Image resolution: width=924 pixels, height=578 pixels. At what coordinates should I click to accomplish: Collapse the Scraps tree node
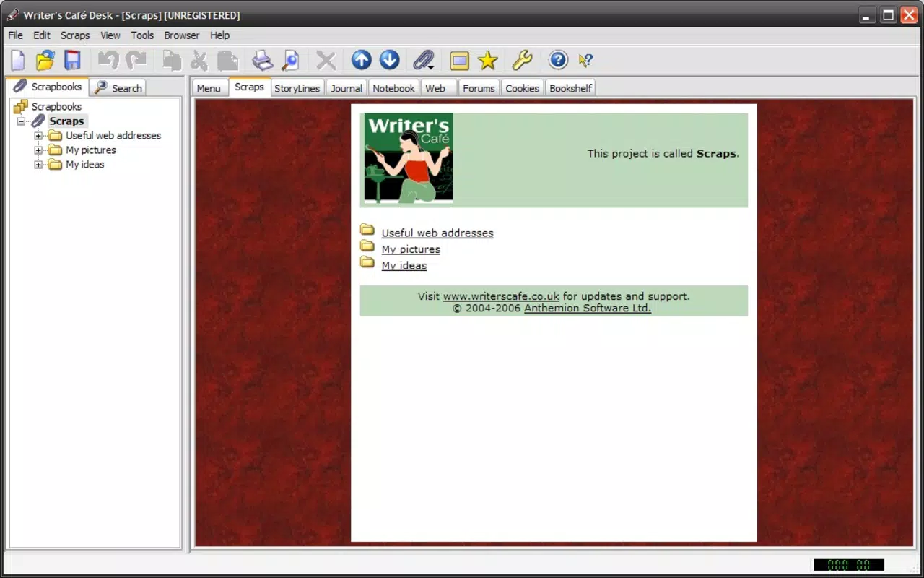point(22,121)
